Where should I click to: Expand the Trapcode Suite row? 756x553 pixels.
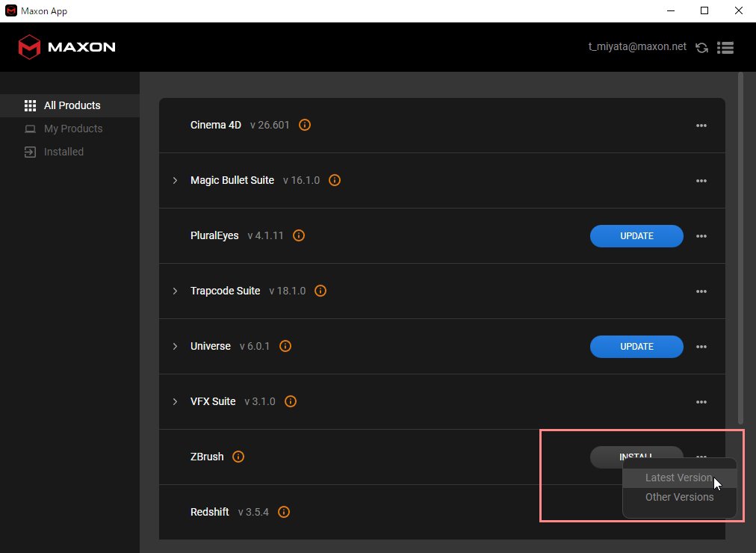pyautogui.click(x=175, y=291)
